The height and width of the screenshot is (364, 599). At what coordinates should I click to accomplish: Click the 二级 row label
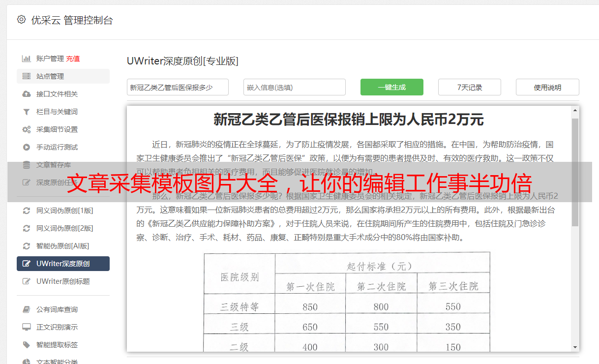(240, 347)
